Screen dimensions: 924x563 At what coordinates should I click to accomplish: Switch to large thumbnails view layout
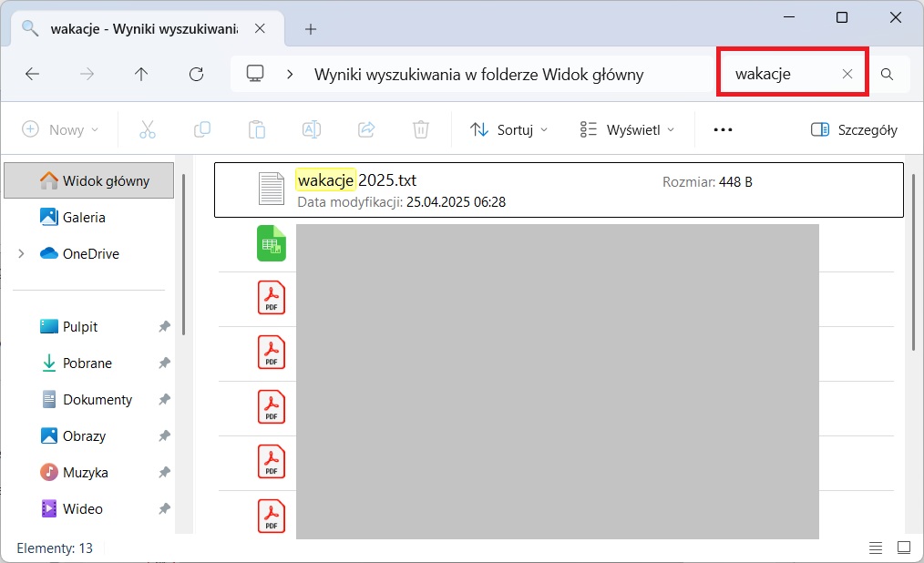coord(903,548)
